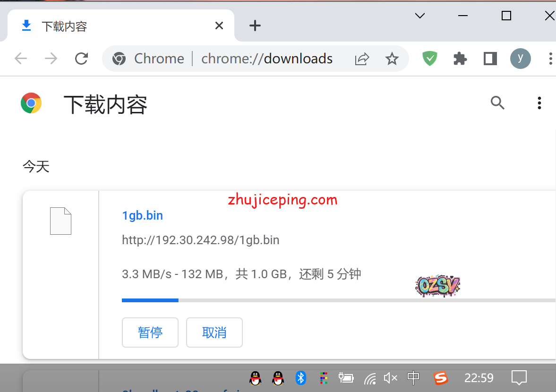Toggle the muted volume tray icon
The image size is (556, 392).
coord(390,378)
